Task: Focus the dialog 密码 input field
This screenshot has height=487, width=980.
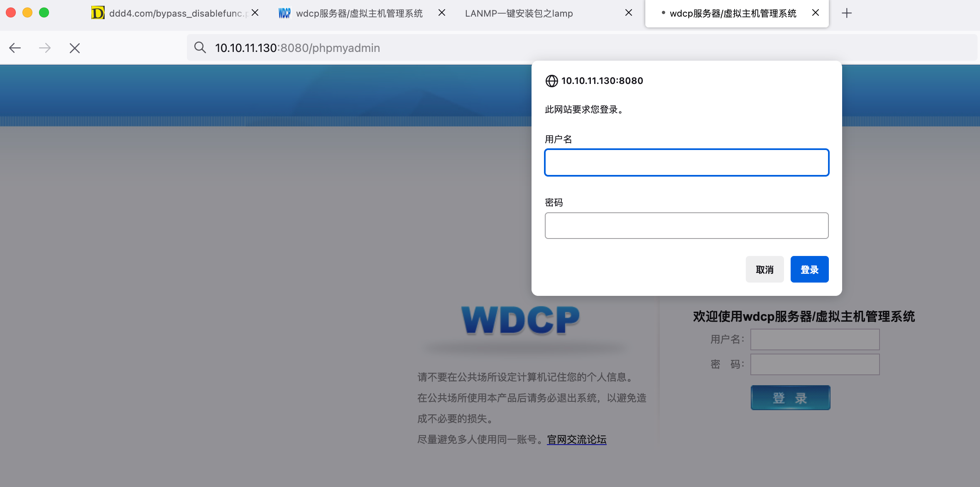Action: (x=686, y=226)
